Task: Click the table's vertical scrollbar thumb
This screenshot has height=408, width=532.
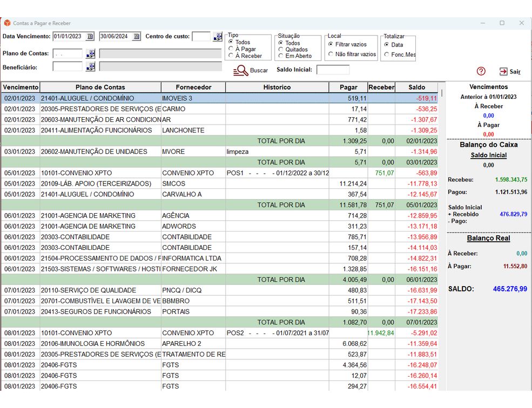Action: click(442, 92)
